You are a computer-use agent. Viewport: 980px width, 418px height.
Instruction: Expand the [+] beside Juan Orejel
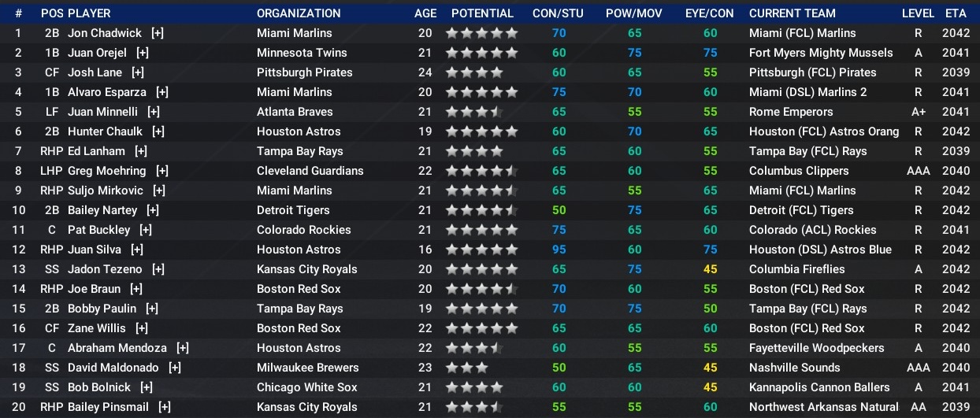(143, 53)
